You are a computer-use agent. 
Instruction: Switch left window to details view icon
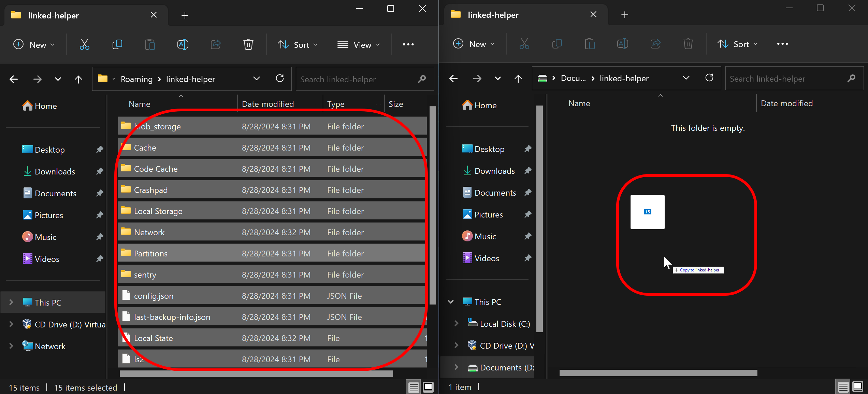(x=414, y=388)
